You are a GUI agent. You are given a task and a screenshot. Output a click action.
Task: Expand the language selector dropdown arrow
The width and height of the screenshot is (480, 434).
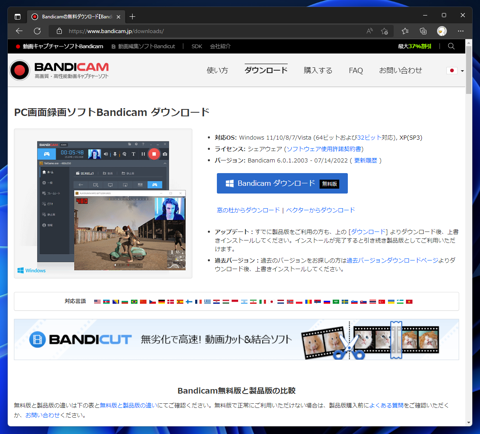(x=462, y=71)
